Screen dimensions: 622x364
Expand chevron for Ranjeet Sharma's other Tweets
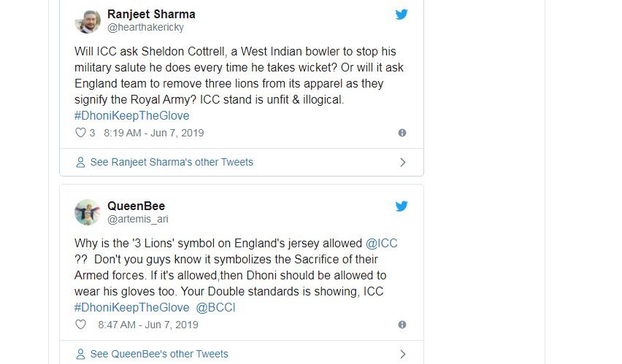pos(402,162)
